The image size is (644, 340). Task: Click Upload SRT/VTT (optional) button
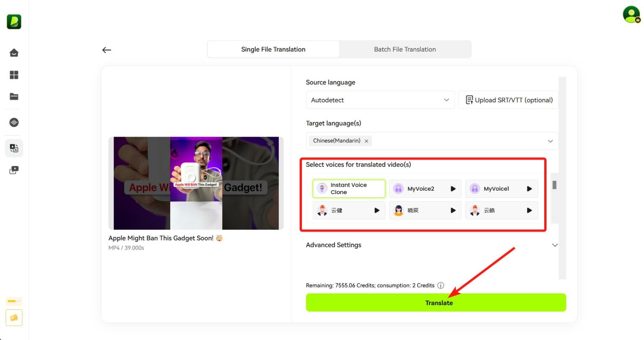coord(509,100)
